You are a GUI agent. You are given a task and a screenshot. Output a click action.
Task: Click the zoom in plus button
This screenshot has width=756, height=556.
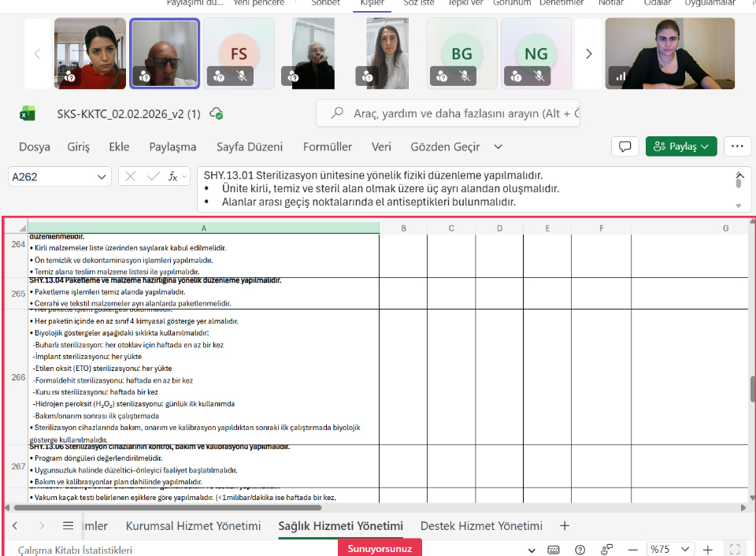pyautogui.click(x=708, y=550)
